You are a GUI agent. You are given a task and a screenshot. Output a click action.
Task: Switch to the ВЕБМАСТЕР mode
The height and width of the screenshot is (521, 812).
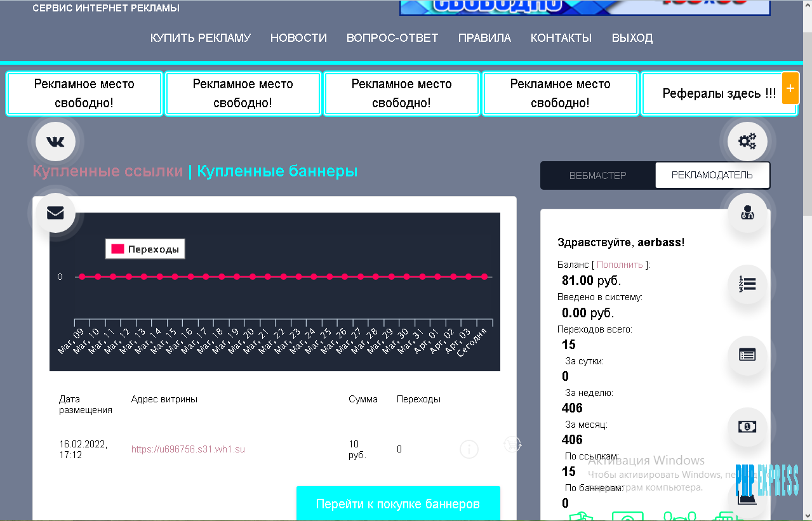tap(597, 176)
